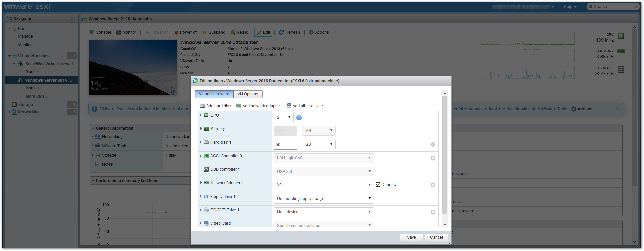Viewport: 644px width, 251px height.
Task: Open Manage under Host
Action: point(26,36)
